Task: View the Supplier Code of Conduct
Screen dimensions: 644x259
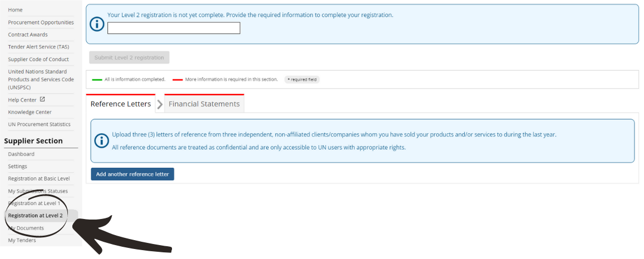Action: pyautogui.click(x=38, y=59)
